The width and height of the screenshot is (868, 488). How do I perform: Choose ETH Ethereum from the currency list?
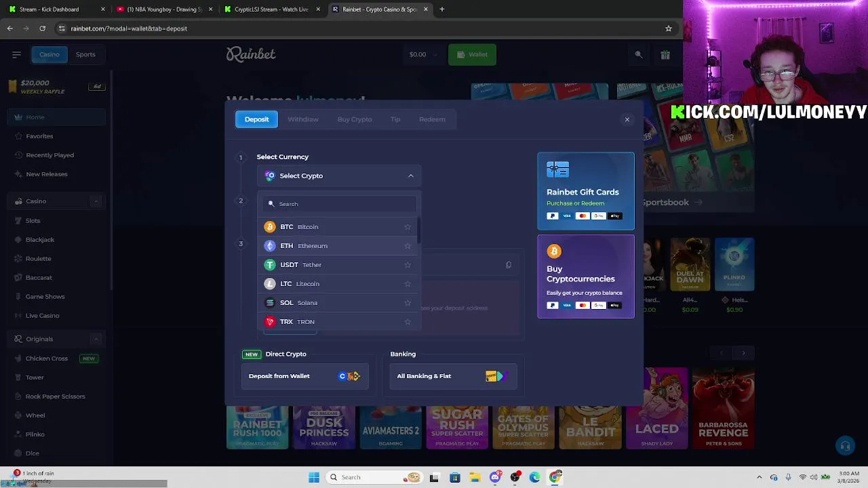pyautogui.click(x=338, y=246)
